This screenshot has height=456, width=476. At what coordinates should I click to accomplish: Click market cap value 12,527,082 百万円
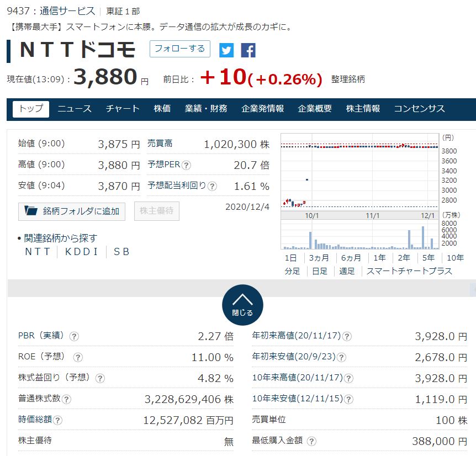point(188,421)
